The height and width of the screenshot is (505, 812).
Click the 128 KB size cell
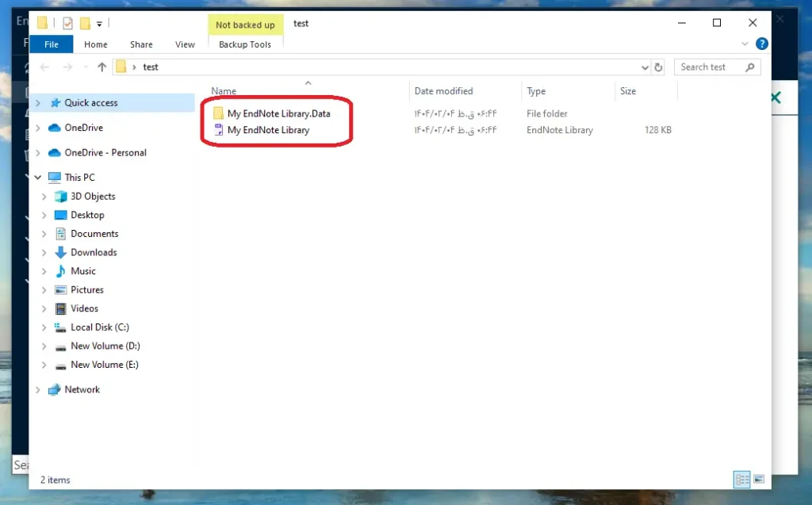point(657,130)
